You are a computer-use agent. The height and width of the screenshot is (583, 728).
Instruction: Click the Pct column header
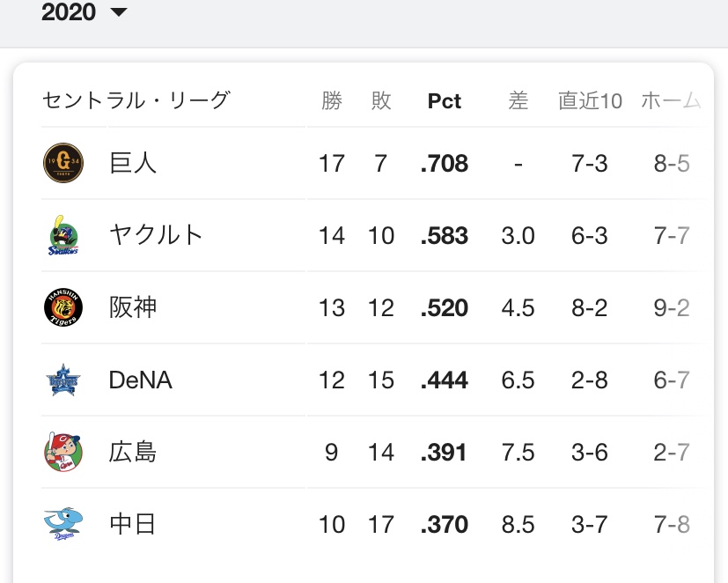[445, 100]
